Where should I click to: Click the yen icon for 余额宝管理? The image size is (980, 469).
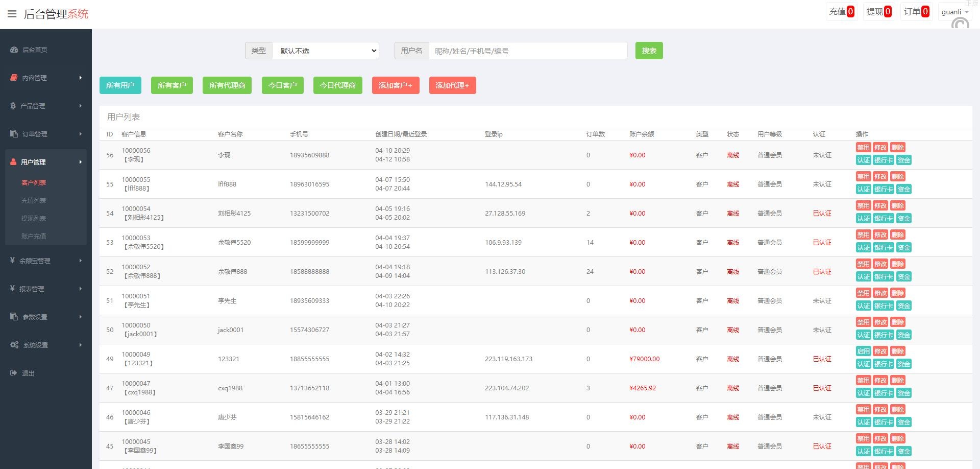pos(12,261)
